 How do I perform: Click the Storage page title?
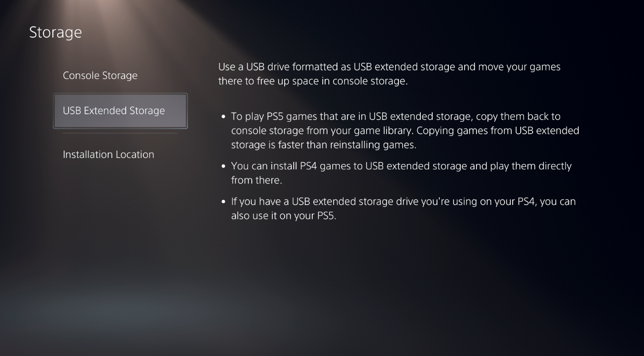click(x=55, y=32)
